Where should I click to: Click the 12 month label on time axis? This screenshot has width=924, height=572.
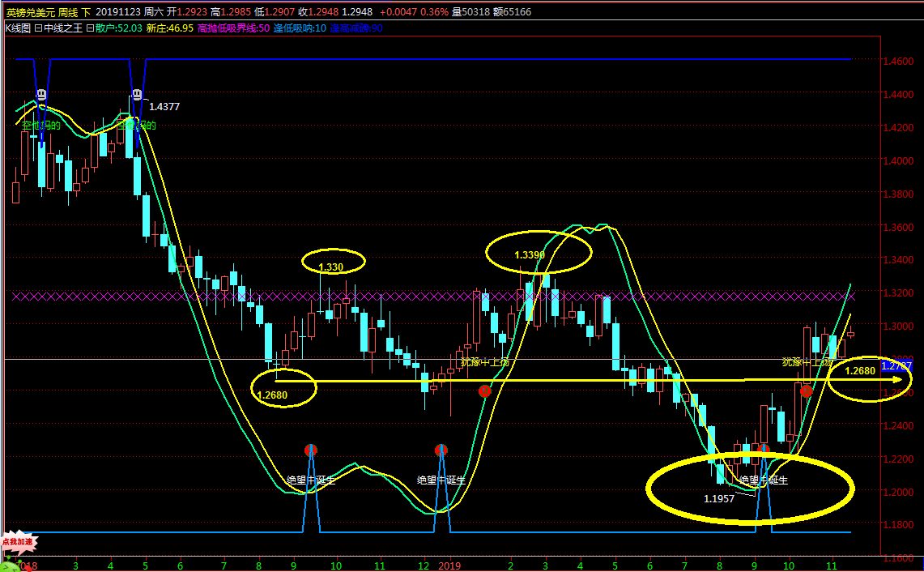424,566
